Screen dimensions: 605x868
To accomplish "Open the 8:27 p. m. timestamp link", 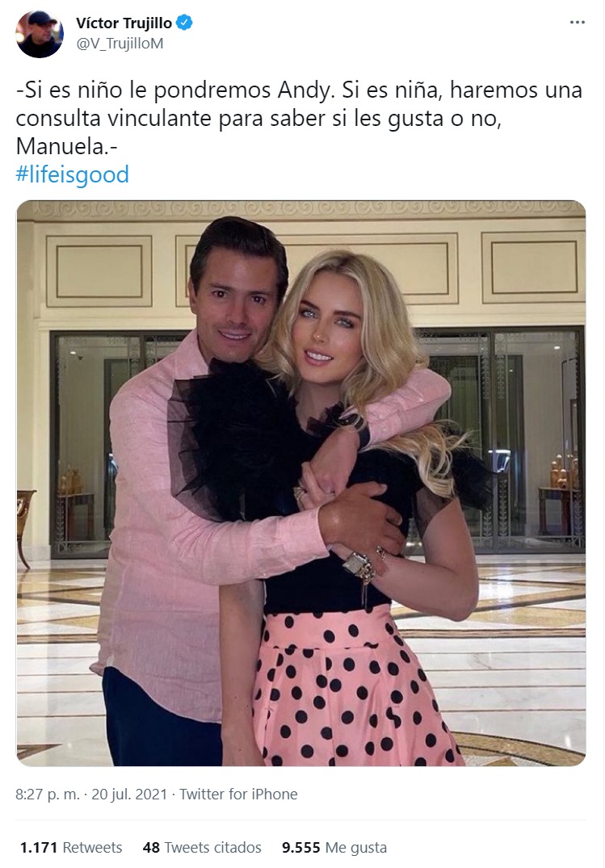I will (x=48, y=794).
